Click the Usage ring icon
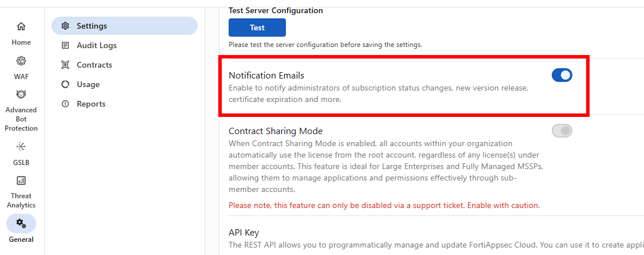644x255 pixels. (x=65, y=84)
